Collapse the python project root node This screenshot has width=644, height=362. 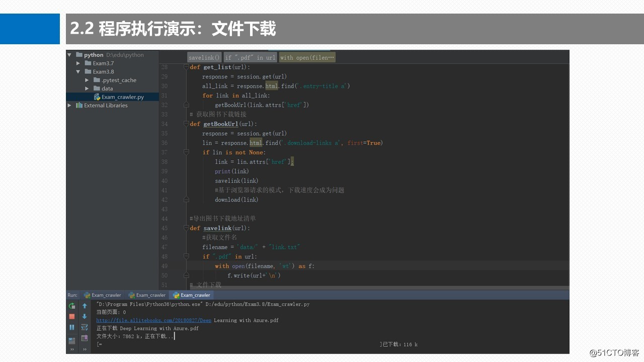point(69,55)
